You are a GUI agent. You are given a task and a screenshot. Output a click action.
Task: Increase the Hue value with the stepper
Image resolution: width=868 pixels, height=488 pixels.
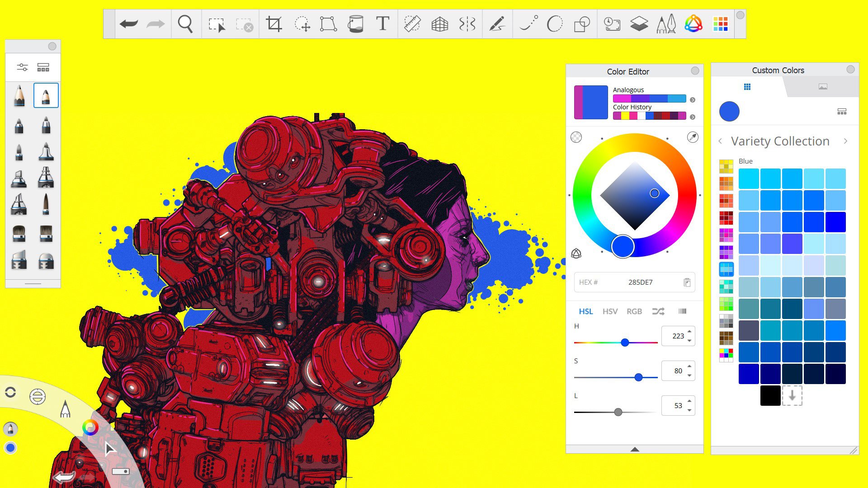pos(689,333)
